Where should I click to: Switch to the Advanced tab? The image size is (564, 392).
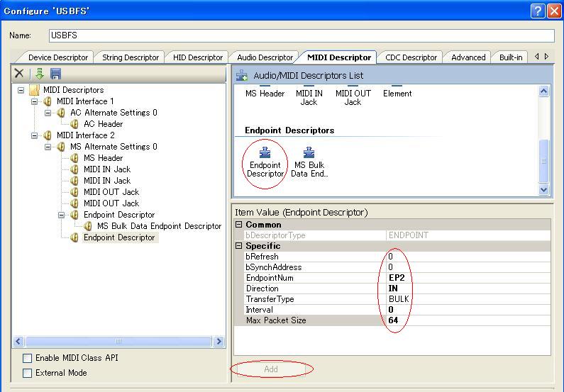coord(468,57)
